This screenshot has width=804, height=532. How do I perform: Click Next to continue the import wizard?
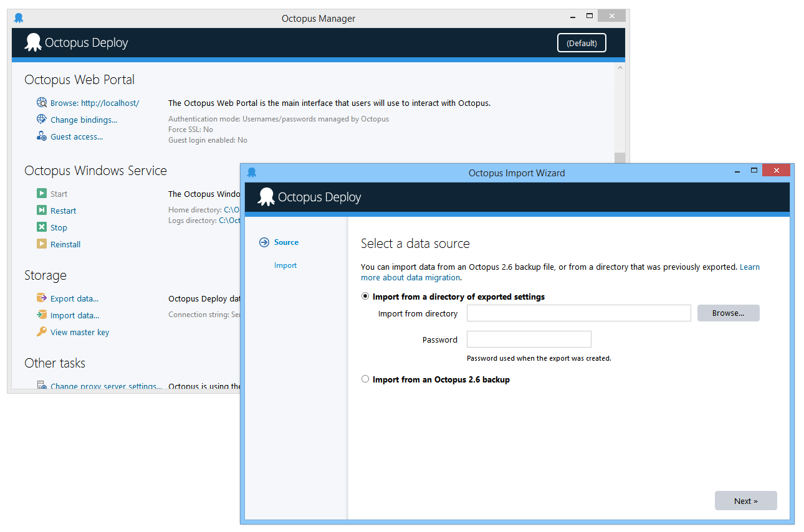[745, 500]
